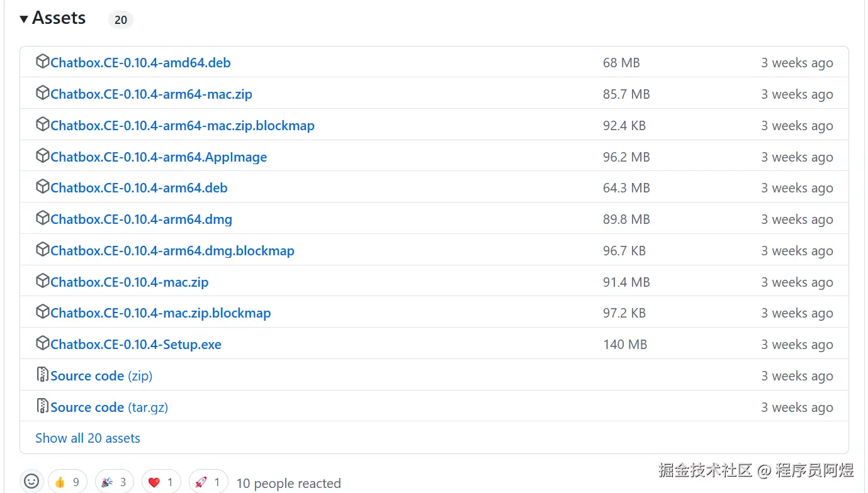Click Chatbox.CE-0.10.4-arm64-mac.zip.blockmap link

click(x=182, y=126)
